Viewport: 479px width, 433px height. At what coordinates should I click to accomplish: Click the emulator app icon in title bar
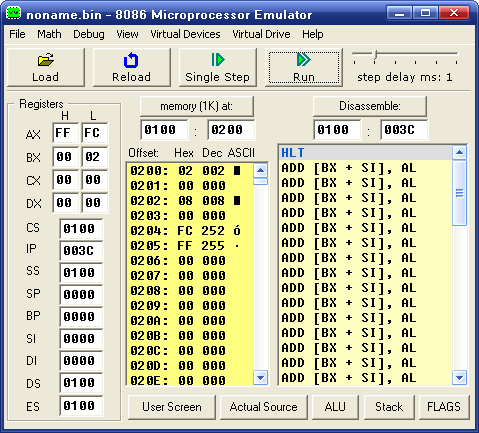coord(14,13)
